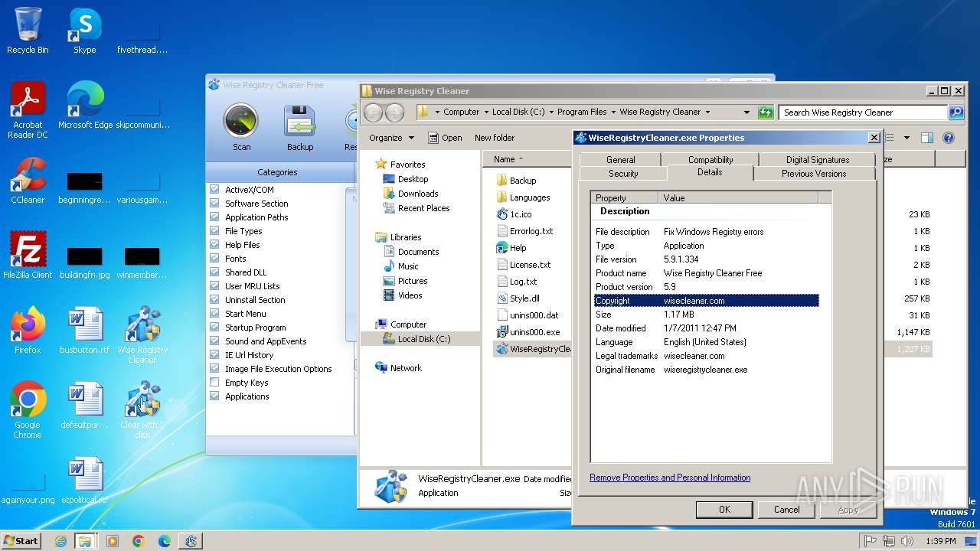Image resolution: width=980 pixels, height=551 pixels.
Task: Select busbutton.rtf desktop file
Action: tap(85, 331)
